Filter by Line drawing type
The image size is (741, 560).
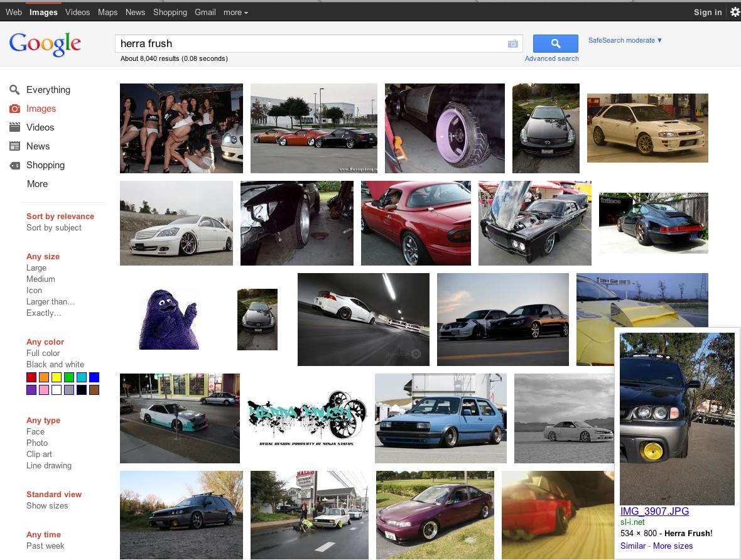[x=49, y=465]
